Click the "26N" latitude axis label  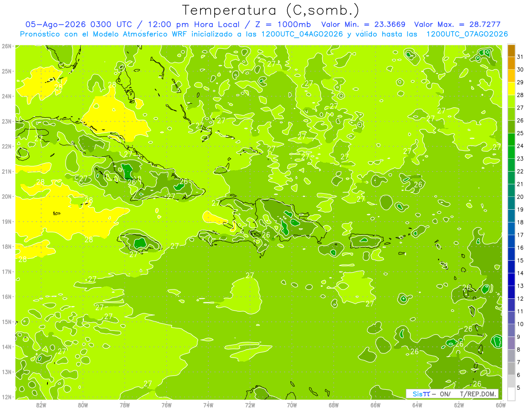point(7,46)
